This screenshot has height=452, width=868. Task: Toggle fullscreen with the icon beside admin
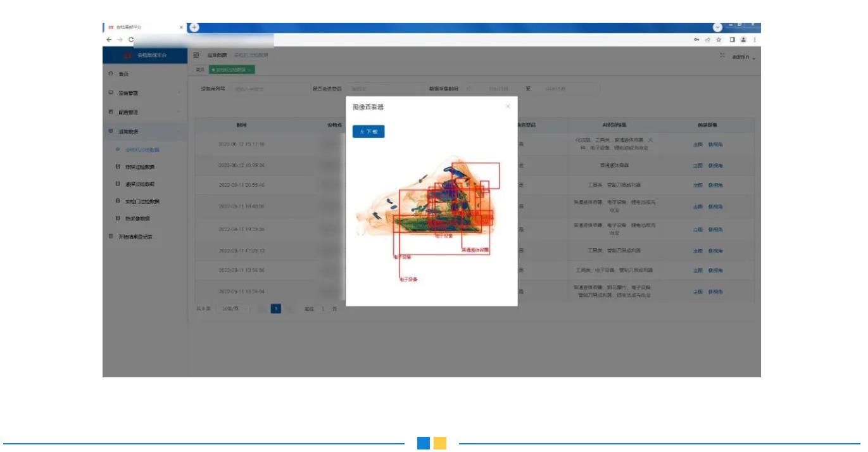722,56
